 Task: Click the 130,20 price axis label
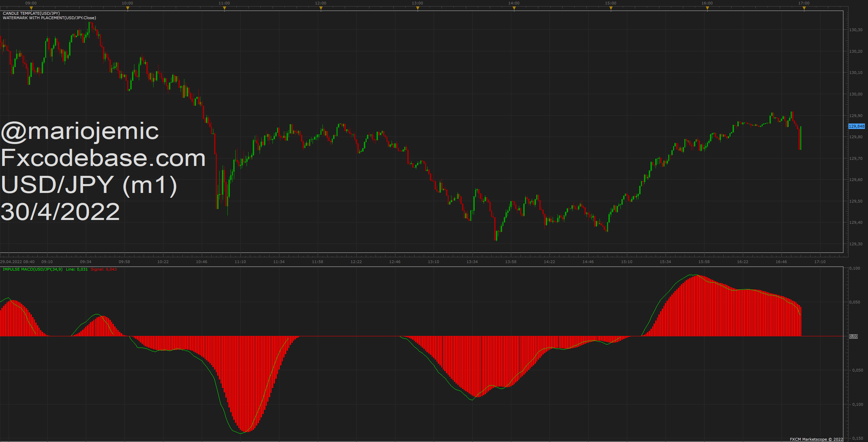click(x=856, y=51)
